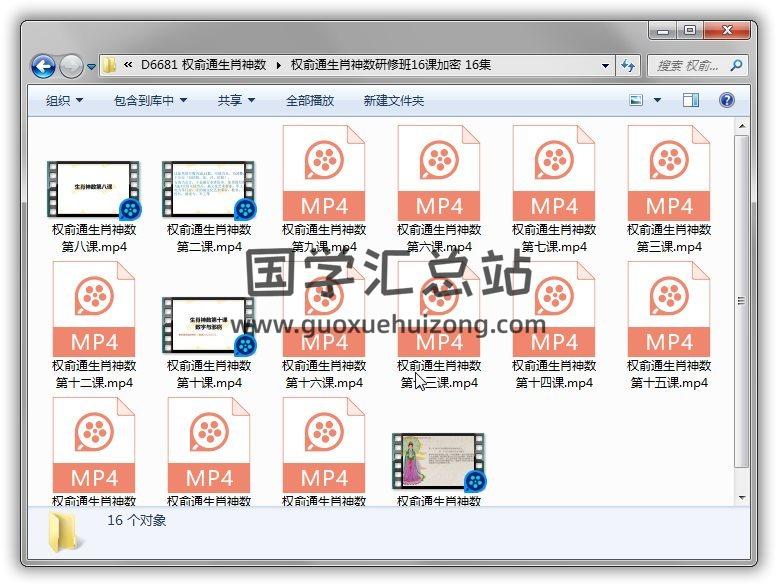Select video thumbnail 第二课.mp4
Viewport: 778px width, 587px height.
209,189
